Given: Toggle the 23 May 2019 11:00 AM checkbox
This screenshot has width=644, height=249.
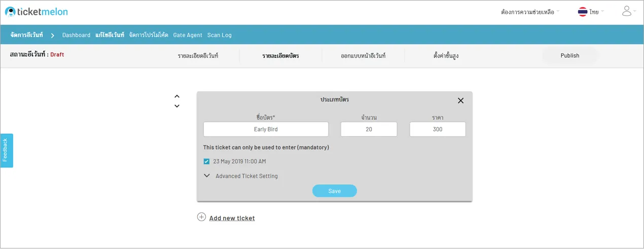Looking at the screenshot, I should coord(206,161).
